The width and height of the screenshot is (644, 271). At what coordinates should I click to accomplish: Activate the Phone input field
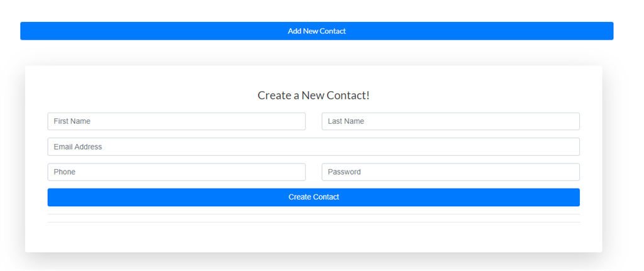tap(177, 172)
